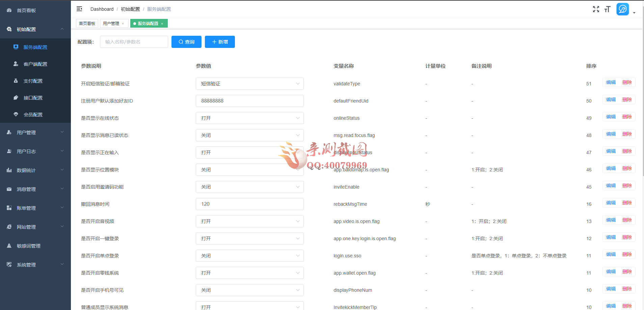Screen dimensions: 644x310
Task: Select 会员配置 in the sidebar
Action: (33, 115)
